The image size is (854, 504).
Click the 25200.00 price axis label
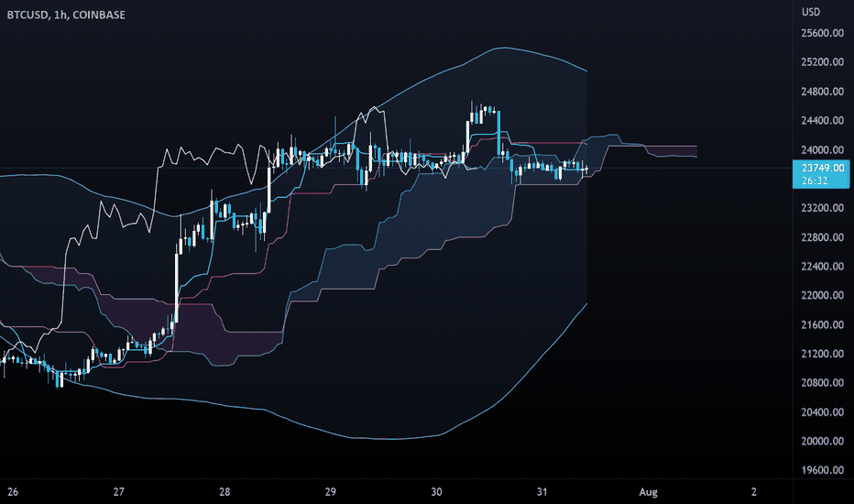click(x=823, y=62)
